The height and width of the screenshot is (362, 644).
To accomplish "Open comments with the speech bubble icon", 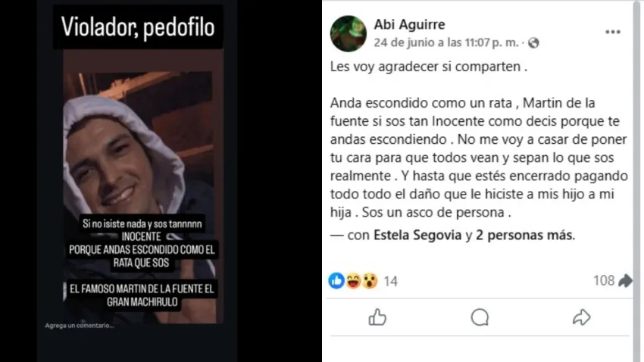I will [480, 317].
